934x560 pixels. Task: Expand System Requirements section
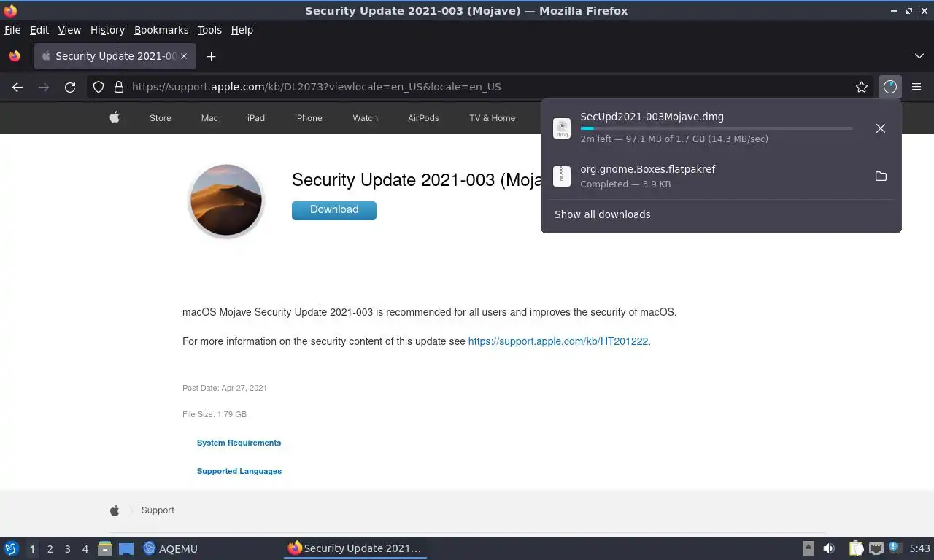pyautogui.click(x=239, y=443)
